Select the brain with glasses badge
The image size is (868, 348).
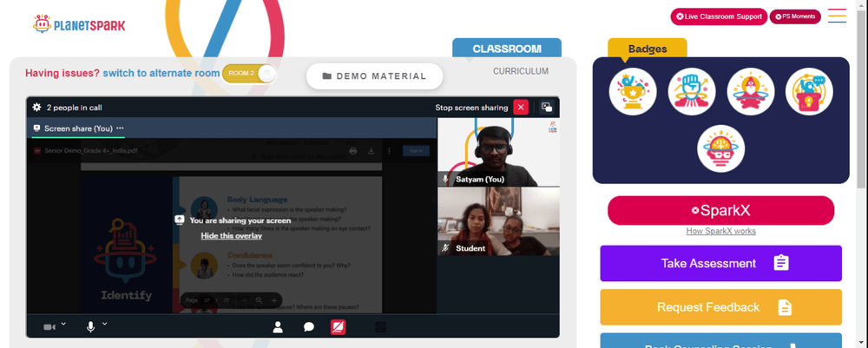(x=720, y=148)
